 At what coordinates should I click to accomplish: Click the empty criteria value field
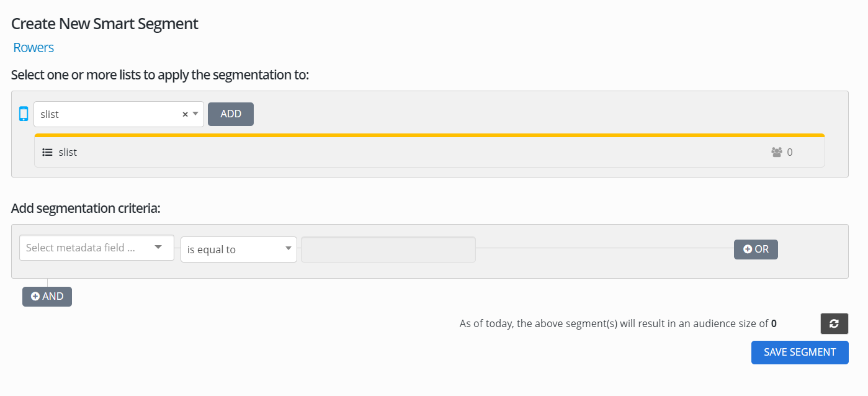[388, 249]
